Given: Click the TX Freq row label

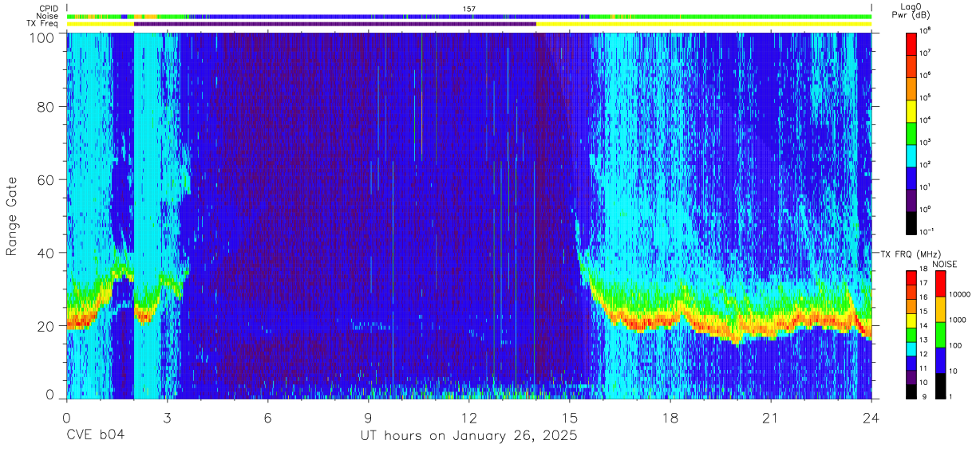Looking at the screenshot, I should coord(43,24).
